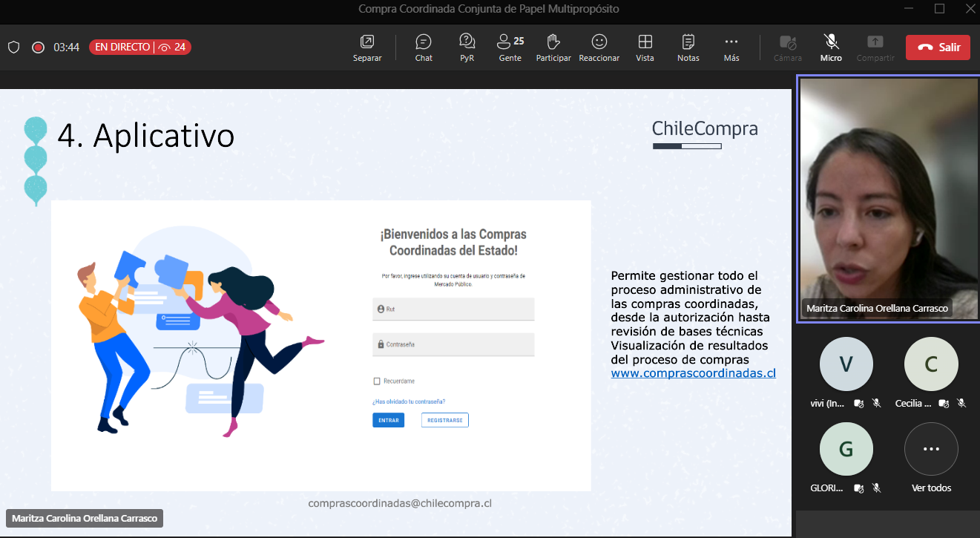Click the REGISTRARSE button in slide
Viewport: 980px width, 538px height.
(445, 420)
